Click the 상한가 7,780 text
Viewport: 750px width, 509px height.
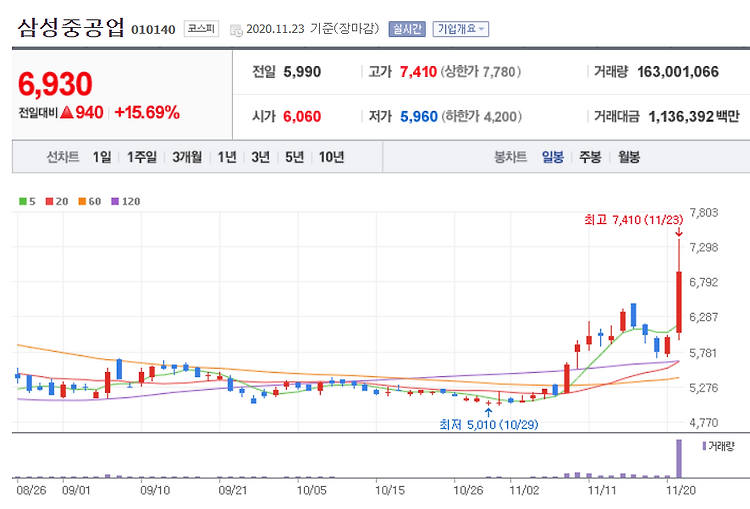tap(481, 72)
